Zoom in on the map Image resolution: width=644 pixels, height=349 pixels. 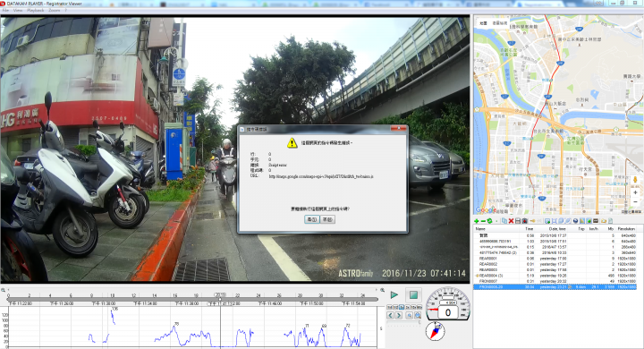point(635,192)
